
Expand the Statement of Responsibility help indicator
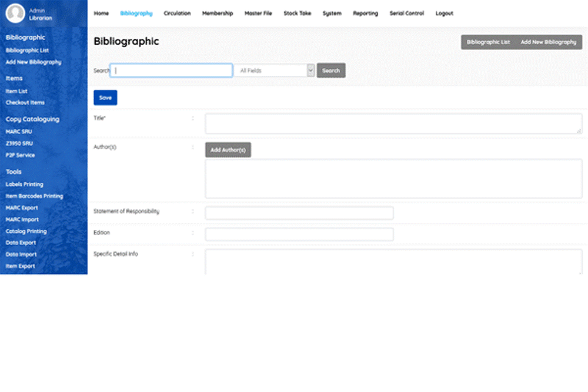click(193, 212)
